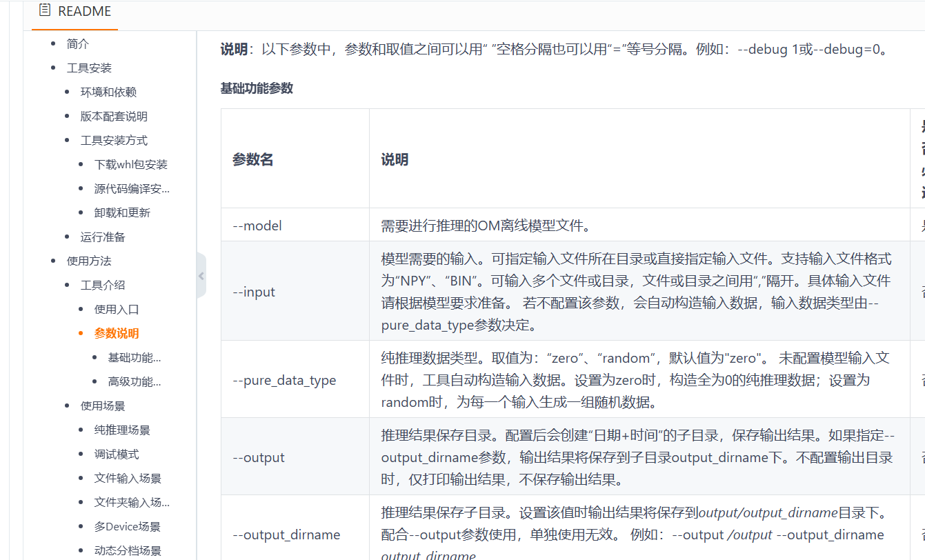This screenshot has width=925, height=560.
Task: Go to 纯推理场景 entry
Action: 122,430
